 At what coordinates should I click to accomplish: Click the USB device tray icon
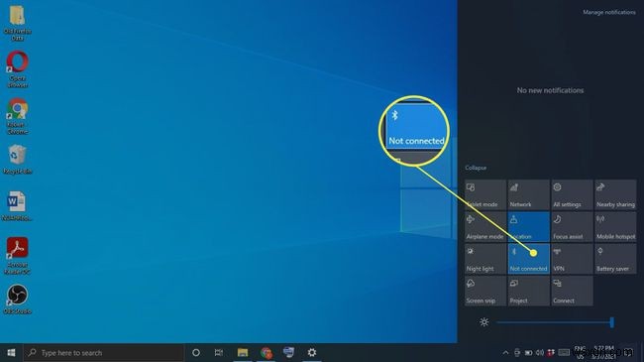[517, 352]
